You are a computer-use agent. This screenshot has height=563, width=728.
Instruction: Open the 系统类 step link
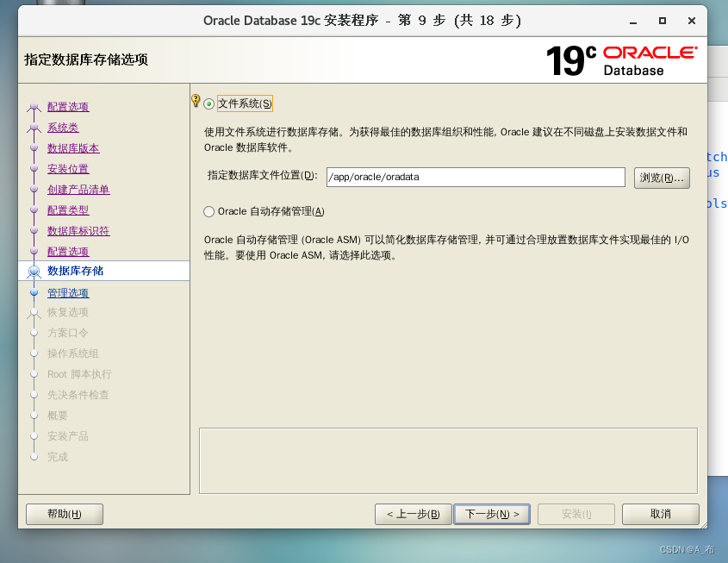point(63,128)
